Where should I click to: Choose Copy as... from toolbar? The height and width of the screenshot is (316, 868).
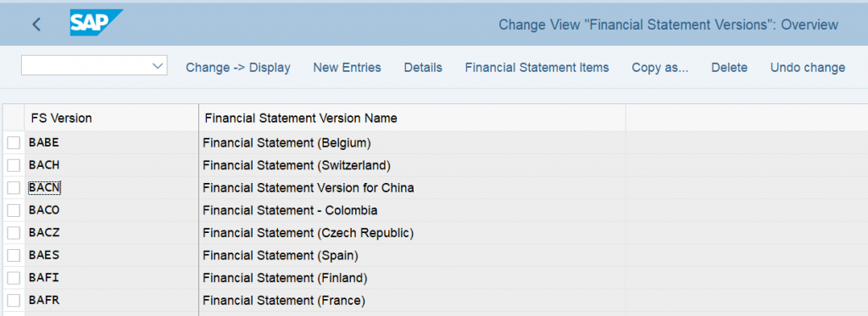click(x=659, y=68)
